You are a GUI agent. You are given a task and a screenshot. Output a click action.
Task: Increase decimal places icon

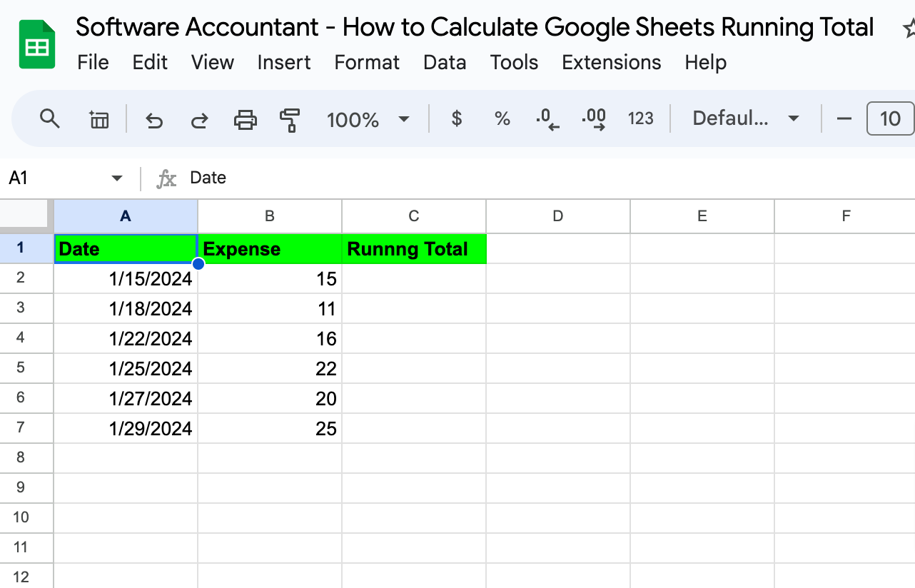click(594, 119)
